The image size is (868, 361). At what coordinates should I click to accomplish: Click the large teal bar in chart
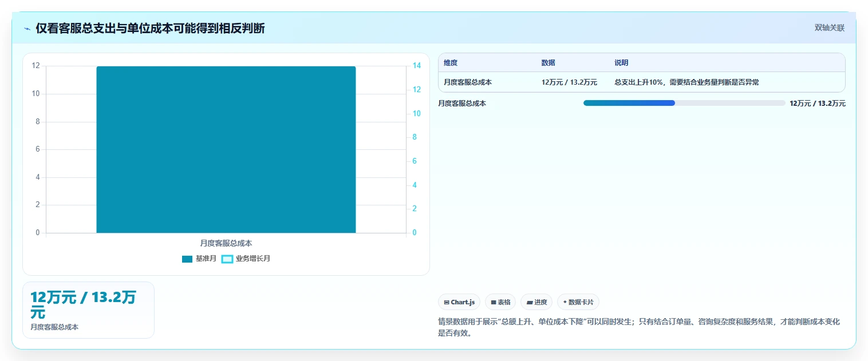(x=226, y=149)
